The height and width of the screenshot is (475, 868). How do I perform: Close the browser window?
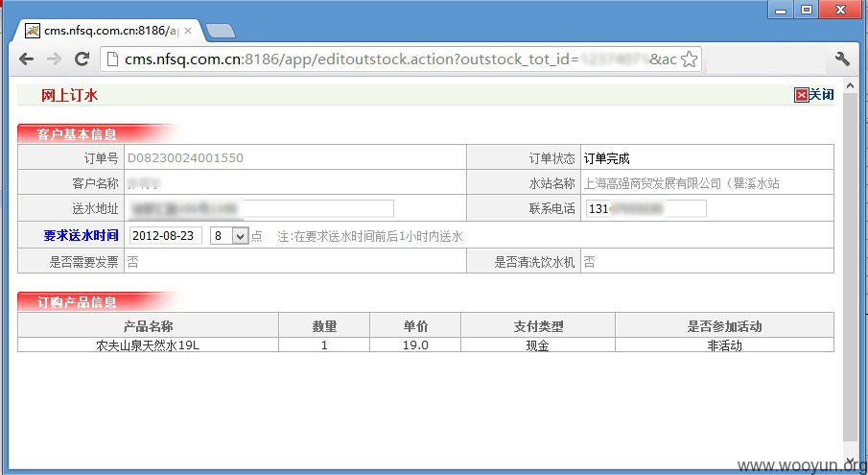point(840,10)
